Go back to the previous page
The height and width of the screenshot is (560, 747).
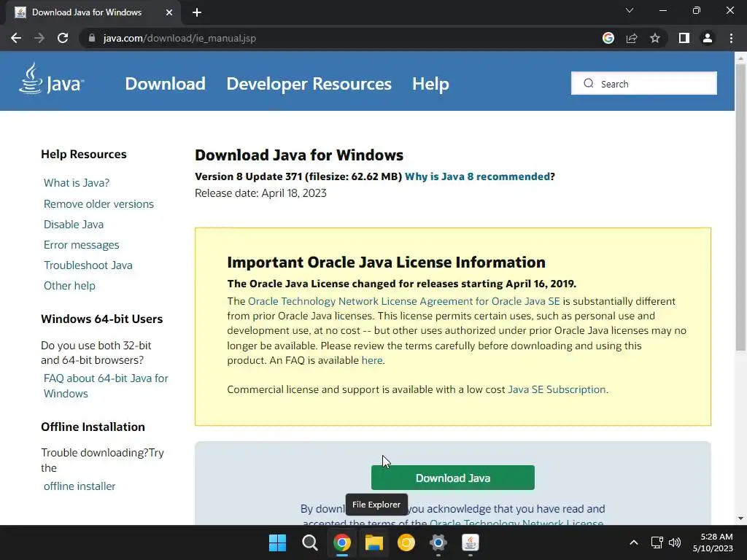pyautogui.click(x=16, y=38)
